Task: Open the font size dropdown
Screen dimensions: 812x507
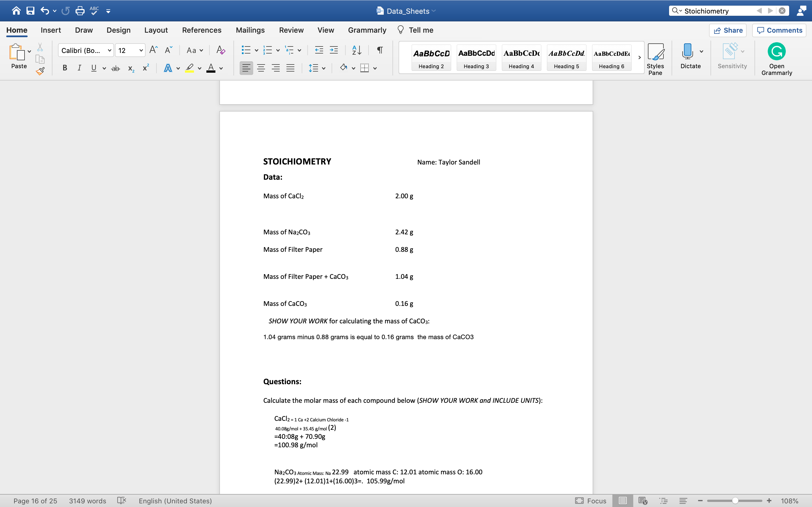Action: coord(141,50)
